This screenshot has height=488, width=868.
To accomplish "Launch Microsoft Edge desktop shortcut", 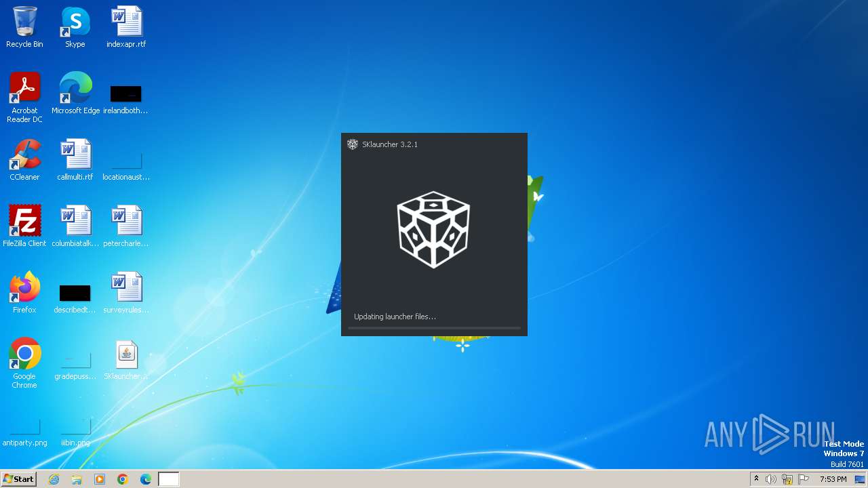I will click(75, 94).
